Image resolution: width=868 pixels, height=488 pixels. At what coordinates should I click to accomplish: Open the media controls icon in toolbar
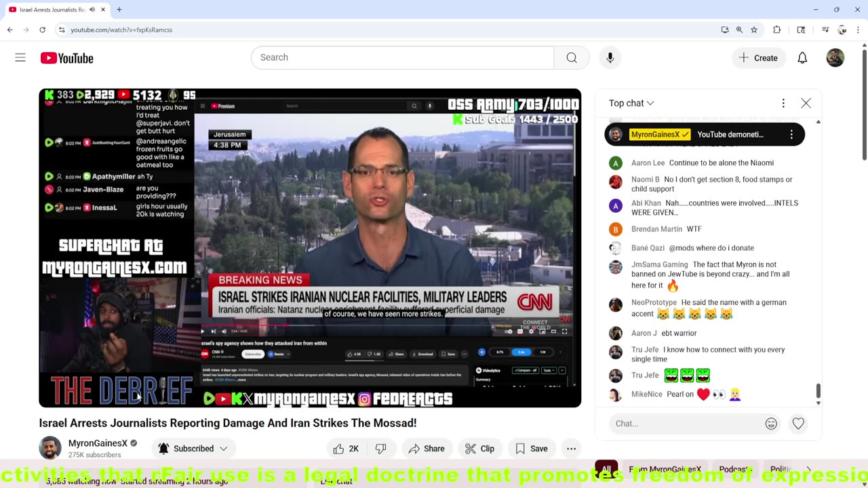[825, 30]
